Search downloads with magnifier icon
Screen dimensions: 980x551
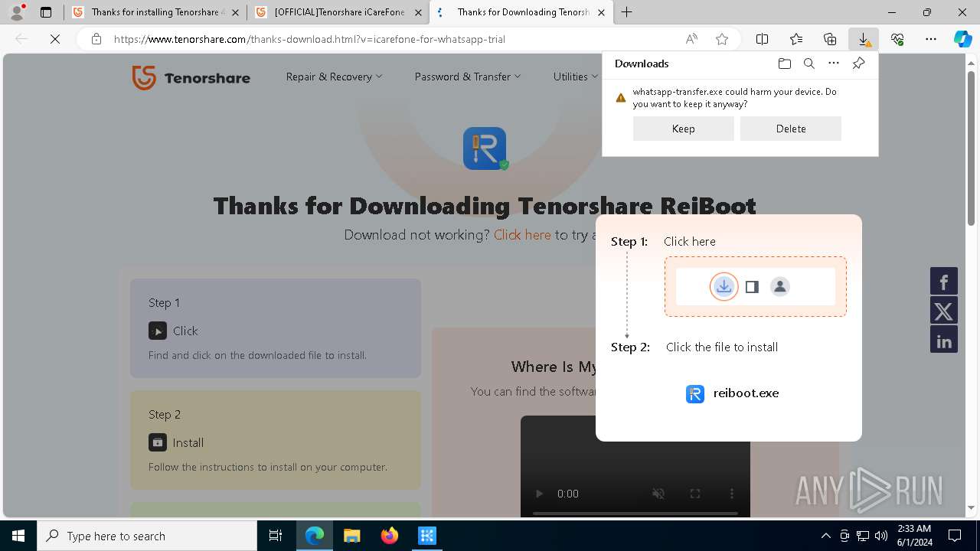point(809,64)
